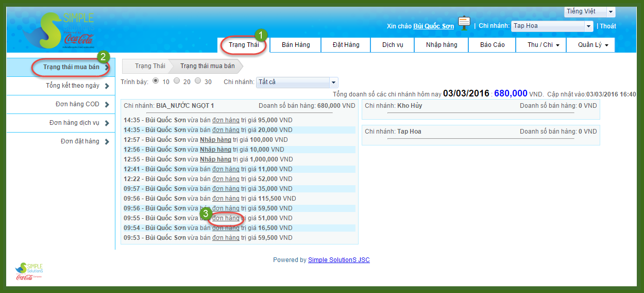Image resolution: width=644 pixels, height=293 pixels.
Task: Click the small footer Simple Solutions logo
Action: pos(29,271)
